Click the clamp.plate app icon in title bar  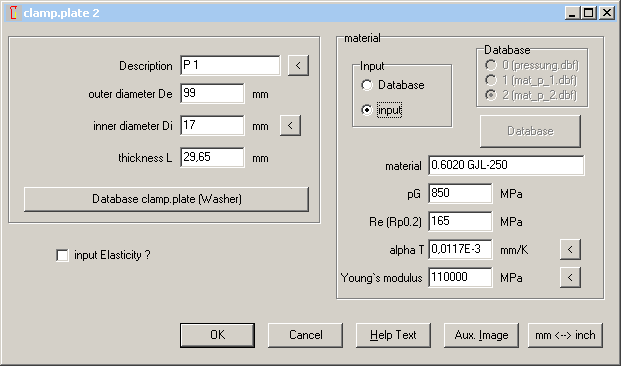(13, 13)
